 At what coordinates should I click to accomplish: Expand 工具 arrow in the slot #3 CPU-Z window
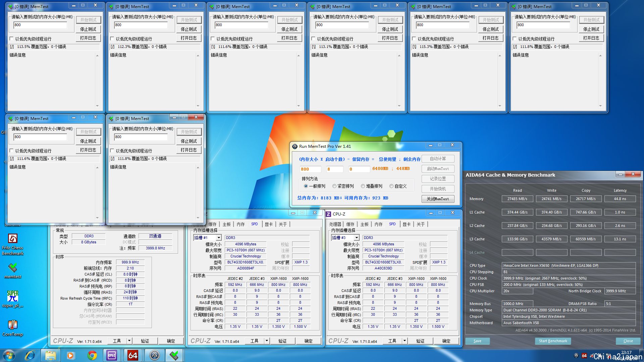[405, 341]
